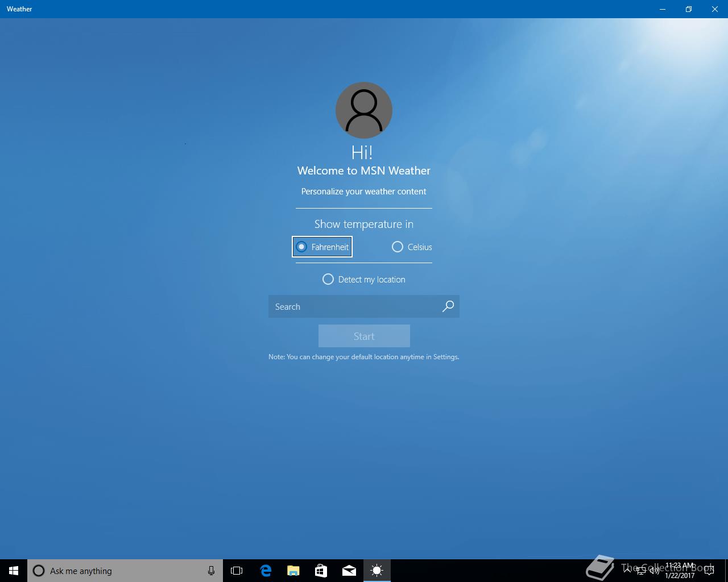Click the 'Show temperature in' label
Viewport: 728px width, 582px height.
coord(364,224)
